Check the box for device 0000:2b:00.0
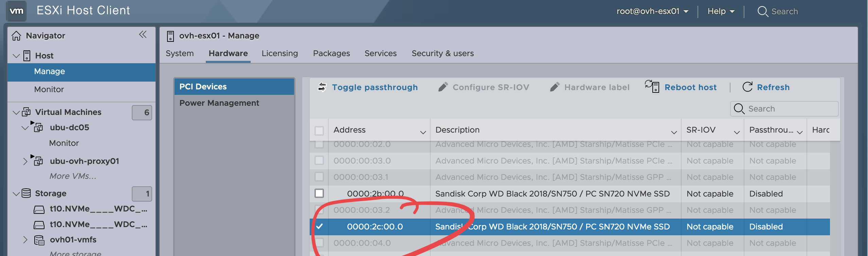 click(x=319, y=193)
